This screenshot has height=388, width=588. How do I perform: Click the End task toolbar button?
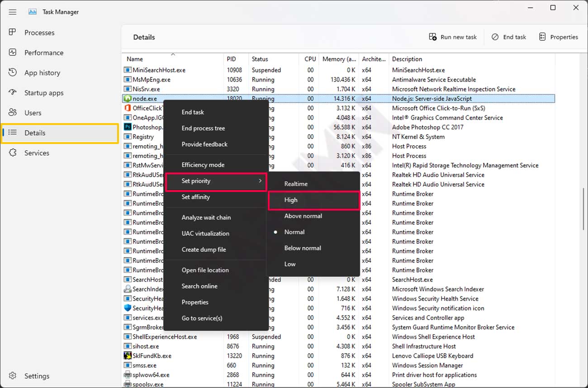[x=509, y=37]
